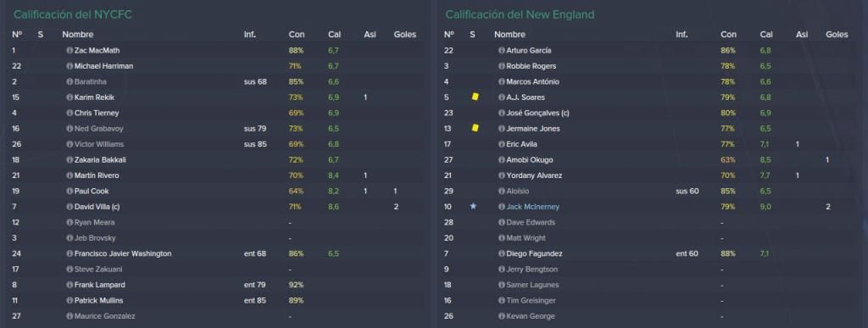Open info icon beside David Villa (c)
Viewport: 868px width, 328px height.
(x=70, y=207)
